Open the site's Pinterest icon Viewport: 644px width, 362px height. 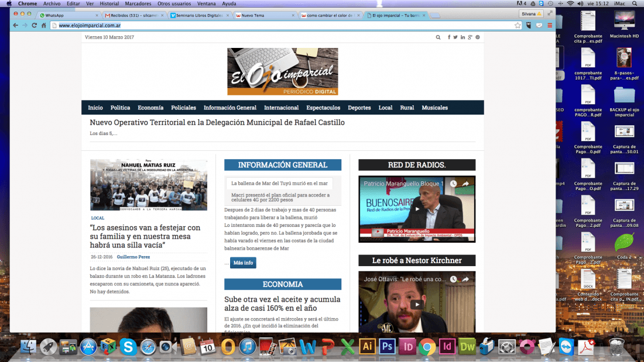click(x=478, y=37)
